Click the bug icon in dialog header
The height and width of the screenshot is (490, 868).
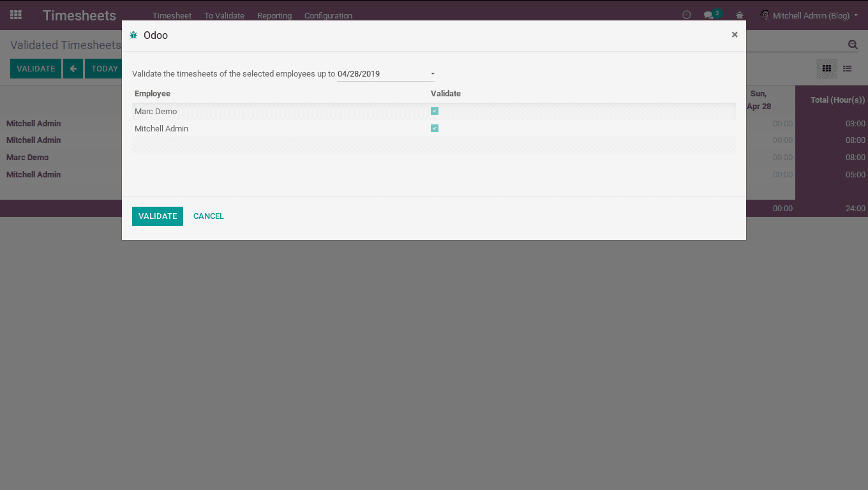coord(133,35)
